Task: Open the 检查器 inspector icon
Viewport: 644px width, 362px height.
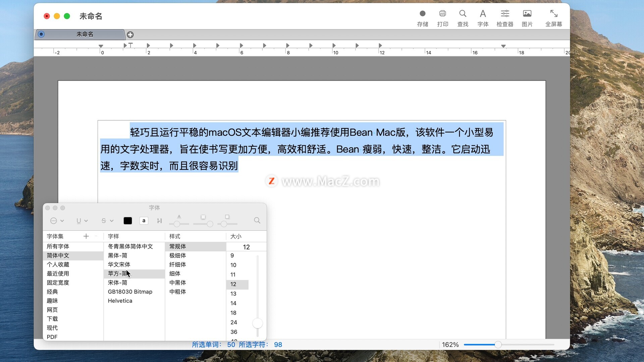Action: point(505,14)
